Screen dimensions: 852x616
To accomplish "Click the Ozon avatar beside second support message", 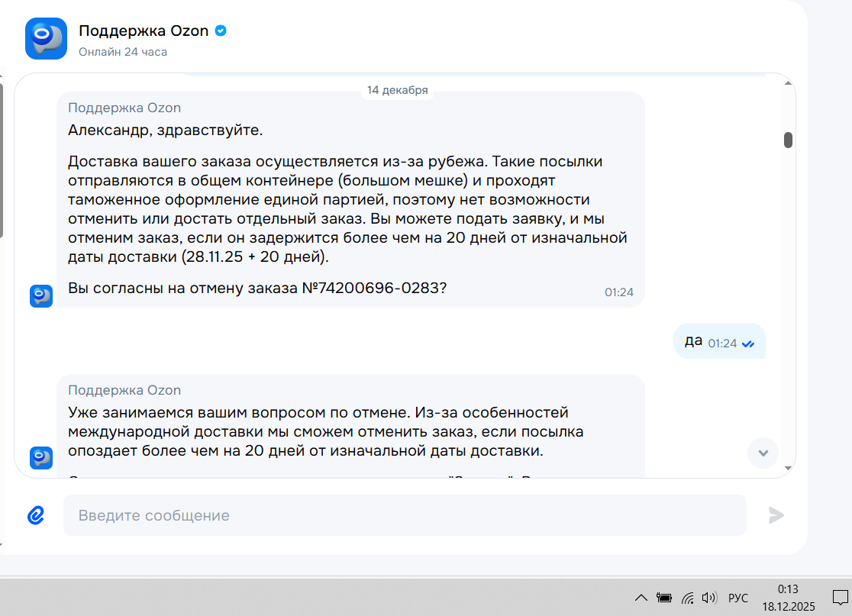I will 41,458.
